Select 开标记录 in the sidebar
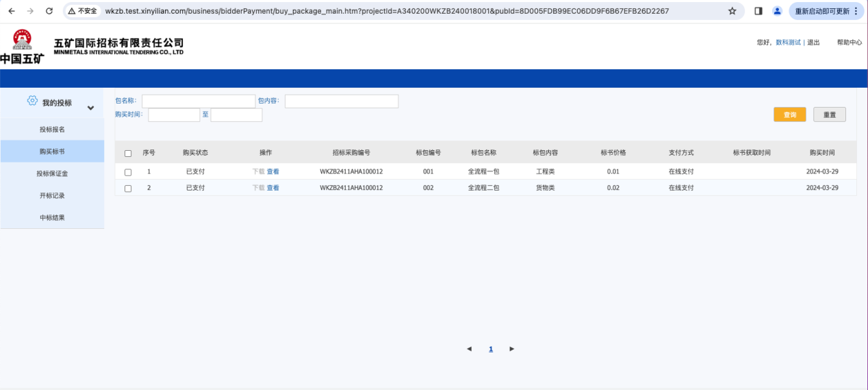This screenshot has width=868, height=390. coord(52,195)
